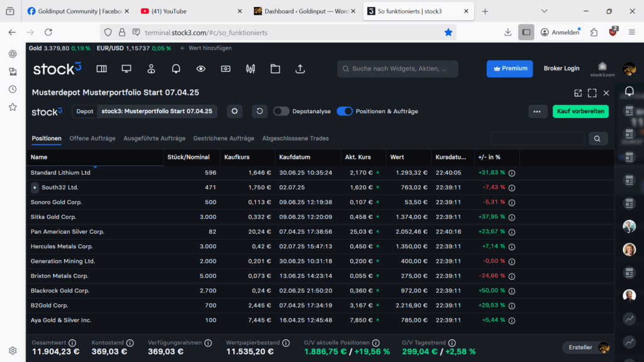644x362 pixels.
Task: Close the Musterdepot widget
Action: [606, 93]
